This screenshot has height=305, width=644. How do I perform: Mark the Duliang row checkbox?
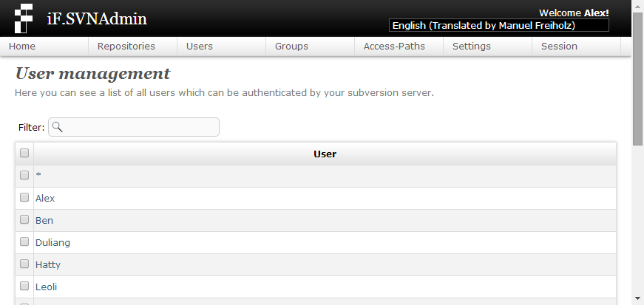tap(24, 241)
